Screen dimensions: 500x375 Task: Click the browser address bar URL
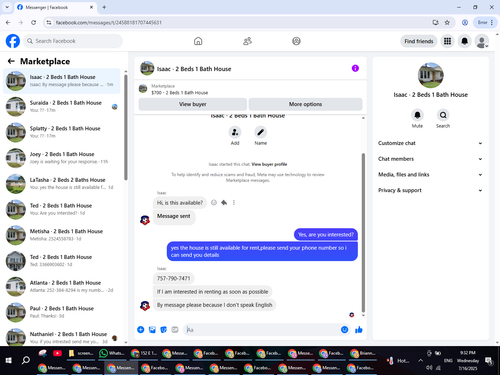(x=108, y=22)
